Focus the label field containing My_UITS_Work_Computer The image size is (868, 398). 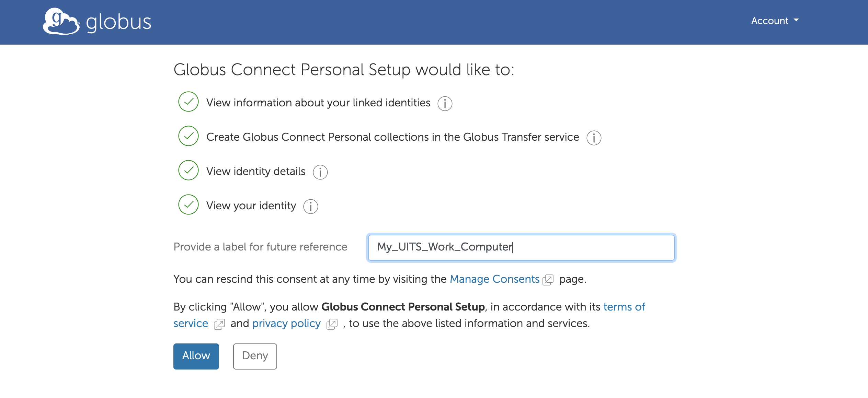(521, 247)
